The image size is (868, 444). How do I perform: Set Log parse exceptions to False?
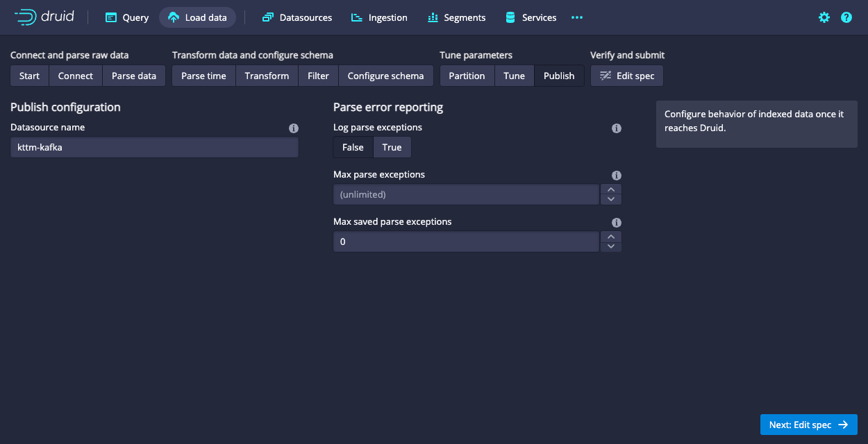tap(352, 147)
